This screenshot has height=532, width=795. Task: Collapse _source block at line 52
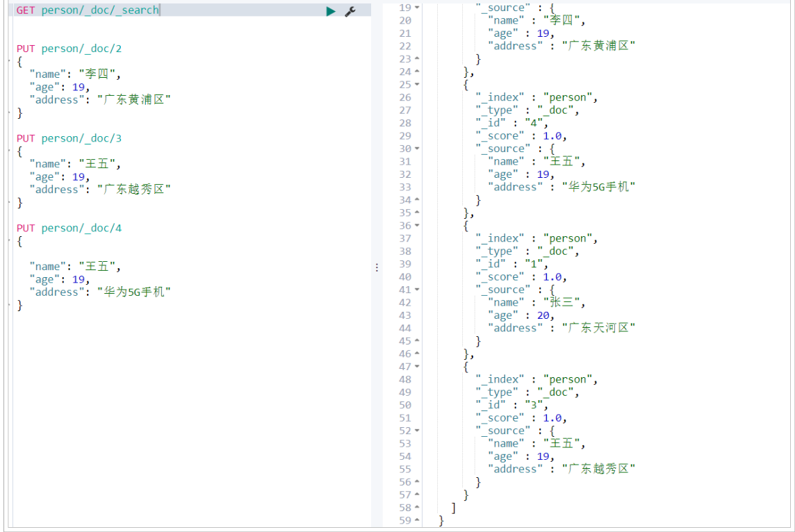[x=417, y=431]
